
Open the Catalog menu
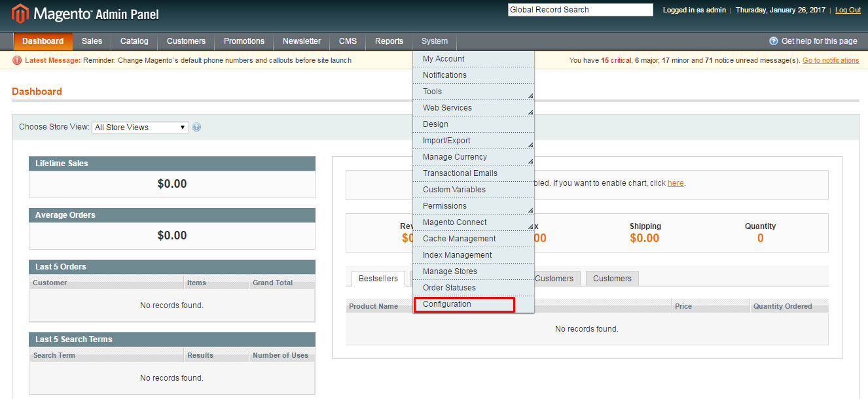click(134, 41)
